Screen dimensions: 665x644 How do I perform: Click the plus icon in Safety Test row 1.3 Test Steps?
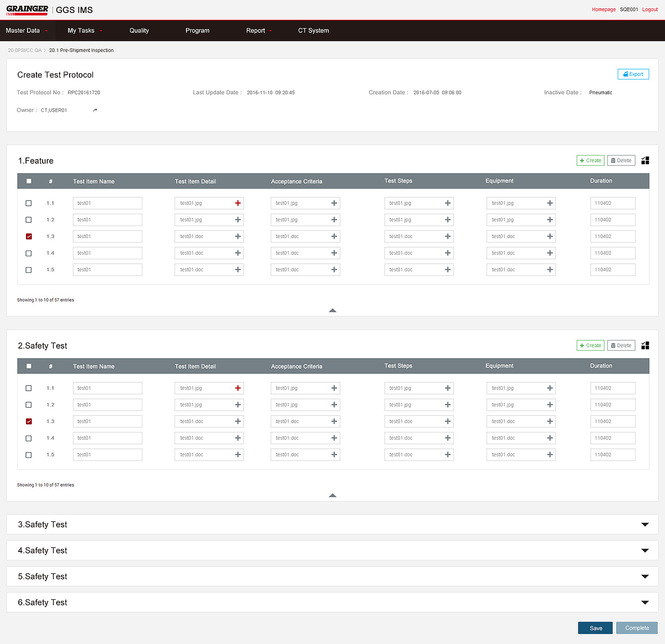(448, 422)
